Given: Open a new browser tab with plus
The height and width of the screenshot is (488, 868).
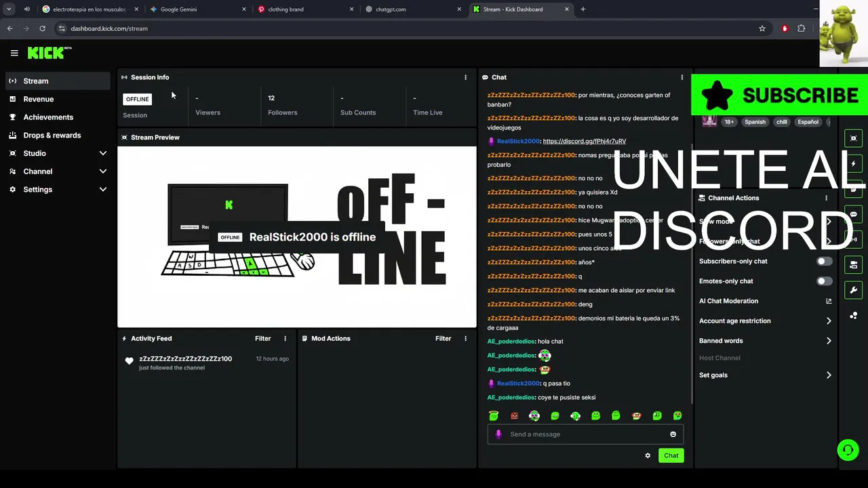Looking at the screenshot, I should [583, 9].
